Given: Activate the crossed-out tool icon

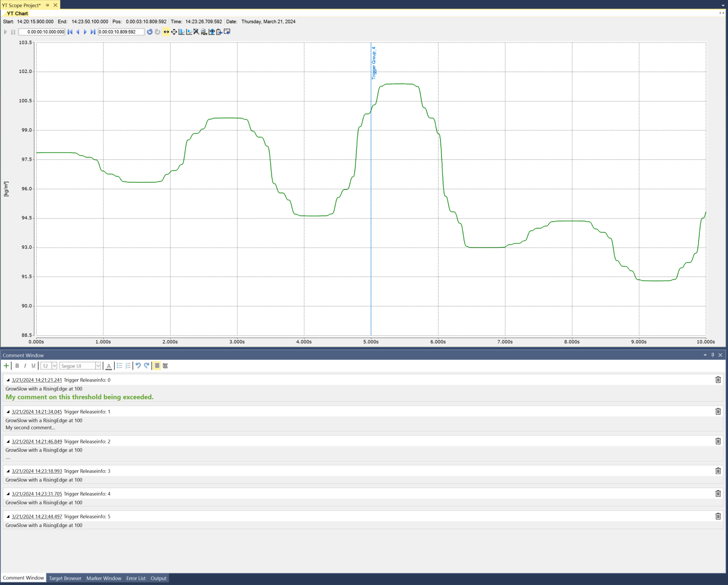Looking at the screenshot, I should click(x=196, y=32).
